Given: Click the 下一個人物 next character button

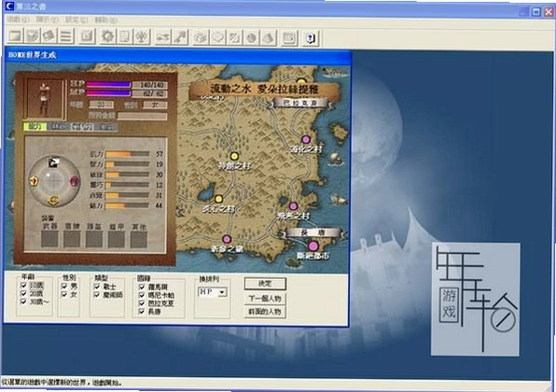Looking at the screenshot, I should [265, 299].
